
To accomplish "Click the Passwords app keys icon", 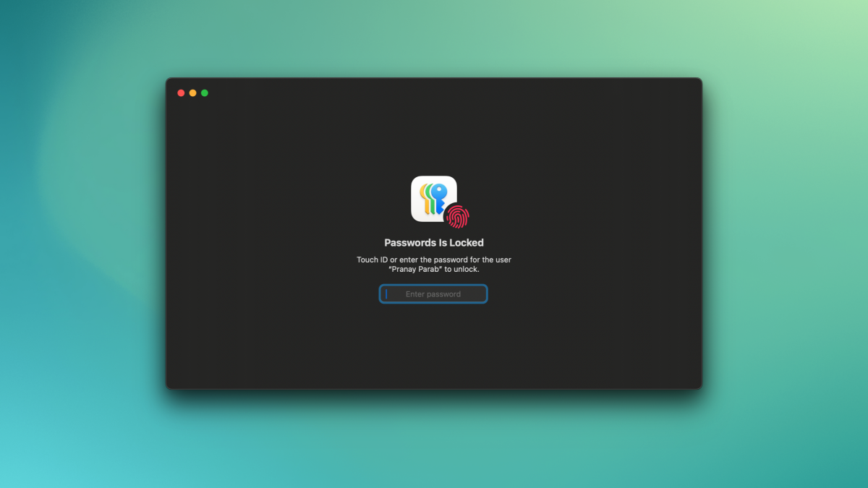I will coord(434,199).
